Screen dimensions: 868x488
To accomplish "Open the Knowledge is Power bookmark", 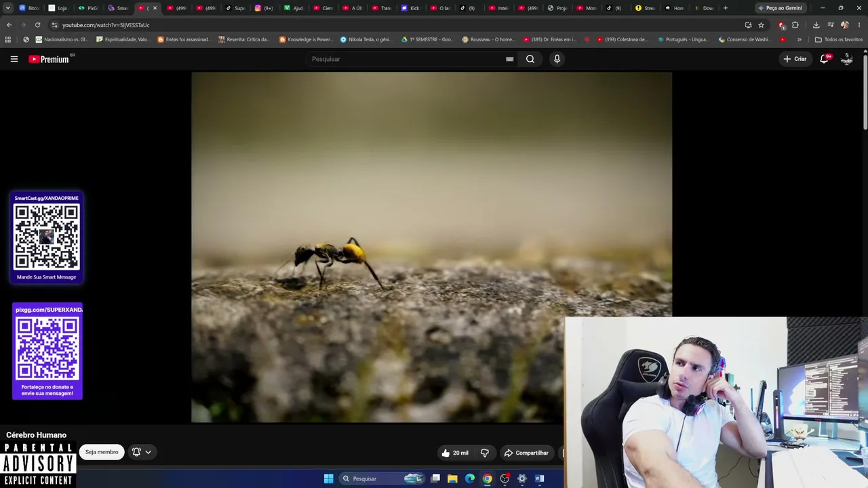I will point(307,39).
